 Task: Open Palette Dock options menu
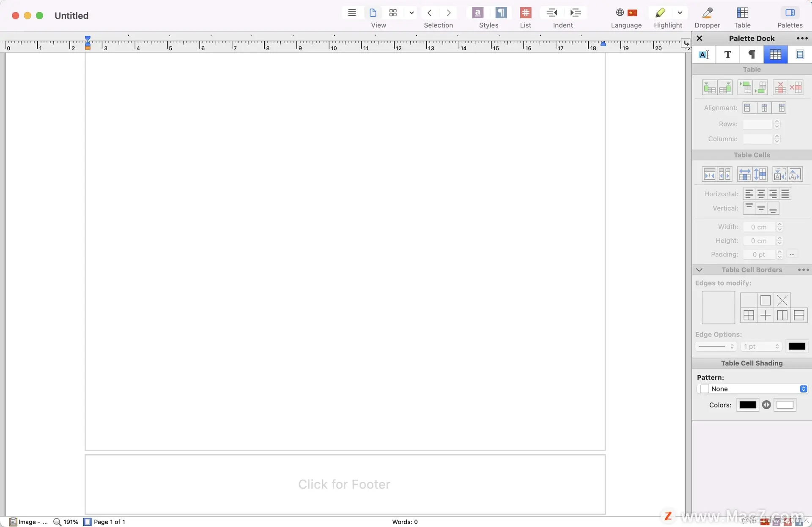[802, 38]
